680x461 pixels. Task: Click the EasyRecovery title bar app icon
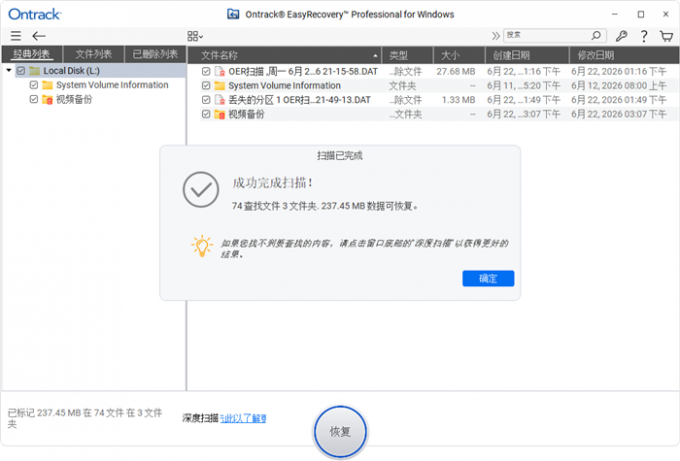[x=233, y=14]
